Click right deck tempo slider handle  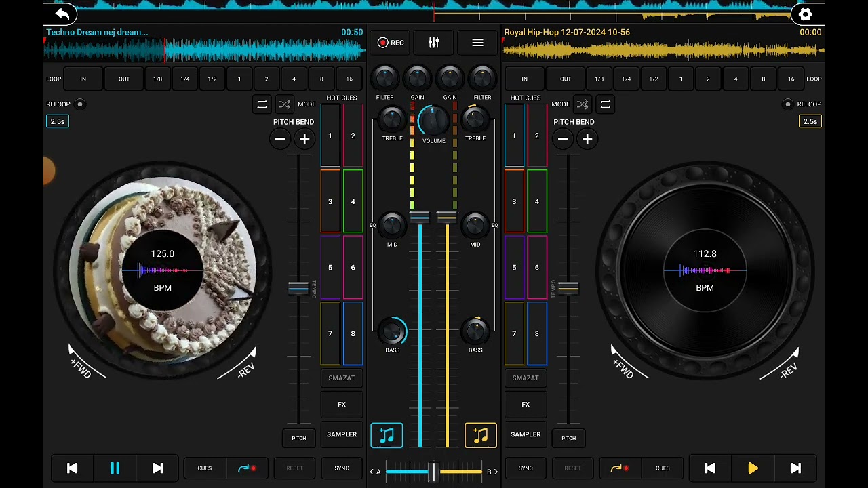click(x=568, y=288)
